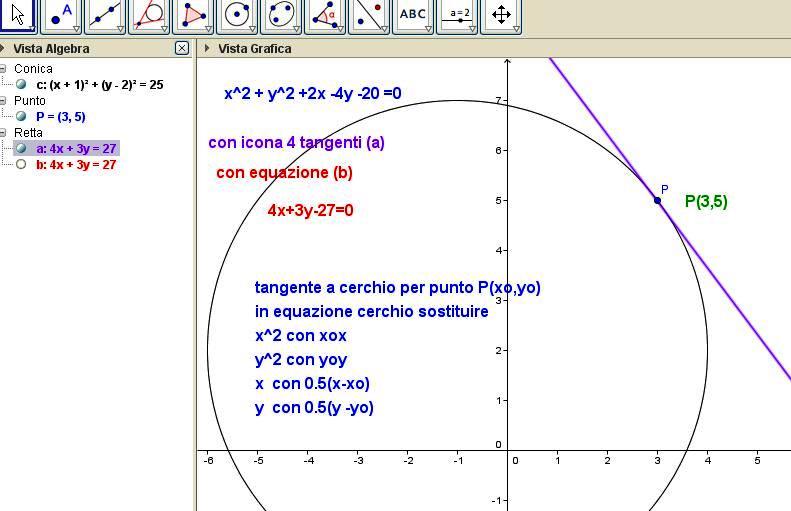The height and width of the screenshot is (511, 791).
Task: Select the Tangents tool
Action: tap(149, 15)
